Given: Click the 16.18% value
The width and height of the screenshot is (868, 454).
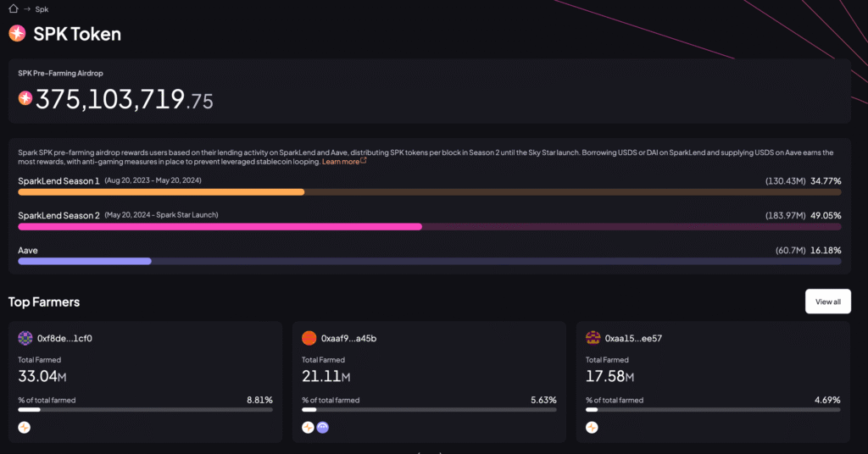Looking at the screenshot, I should (826, 251).
